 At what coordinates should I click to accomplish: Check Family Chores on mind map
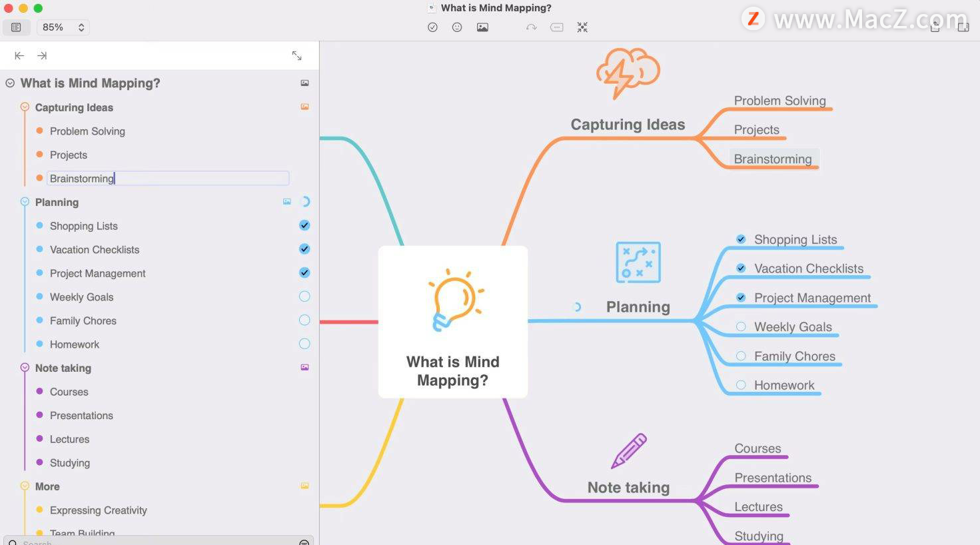click(x=741, y=356)
